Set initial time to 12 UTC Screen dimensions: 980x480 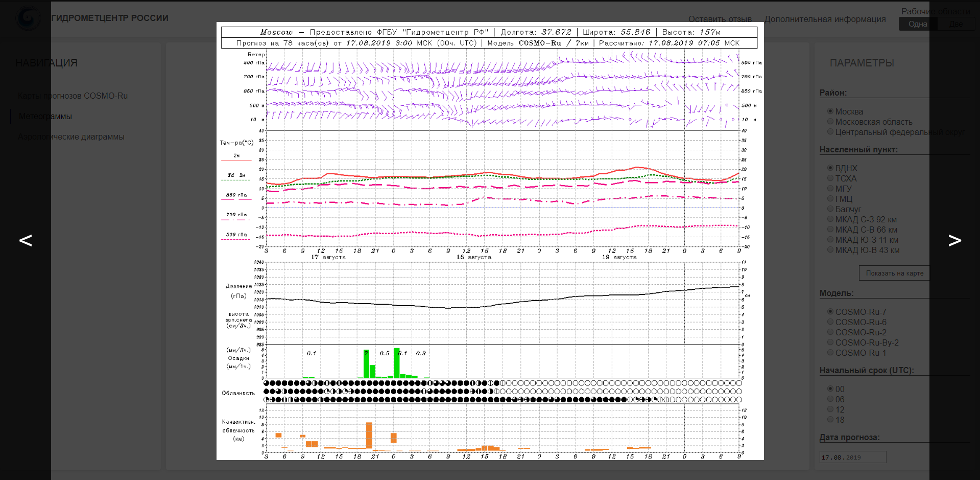[x=830, y=409]
